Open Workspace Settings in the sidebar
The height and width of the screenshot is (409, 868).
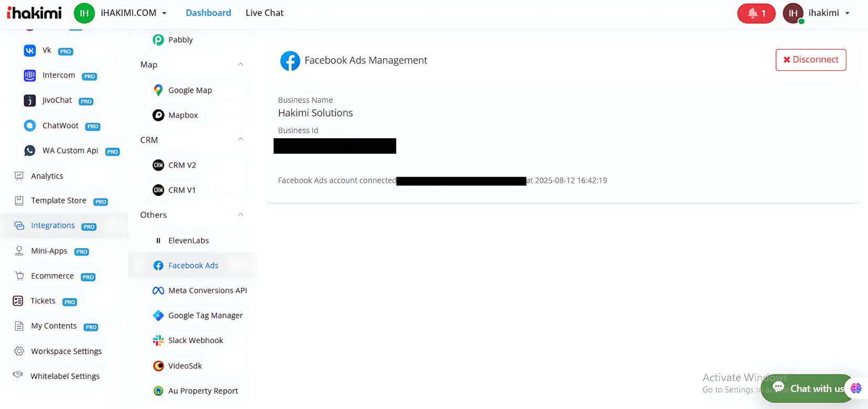click(66, 351)
